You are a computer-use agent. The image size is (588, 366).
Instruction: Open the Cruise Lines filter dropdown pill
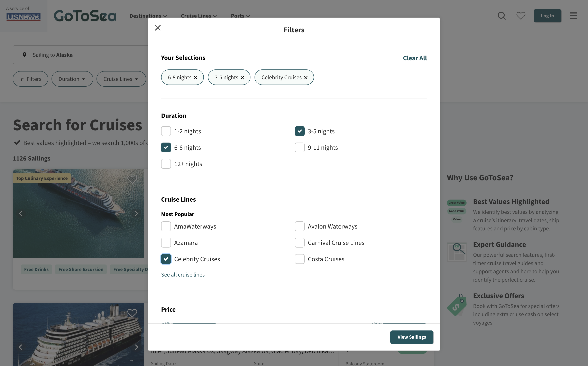pos(121,79)
